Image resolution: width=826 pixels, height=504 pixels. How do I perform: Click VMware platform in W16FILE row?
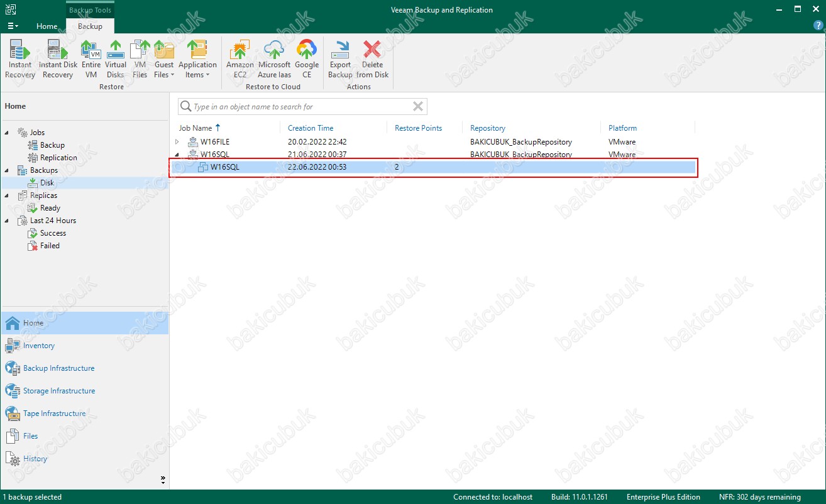pos(622,142)
